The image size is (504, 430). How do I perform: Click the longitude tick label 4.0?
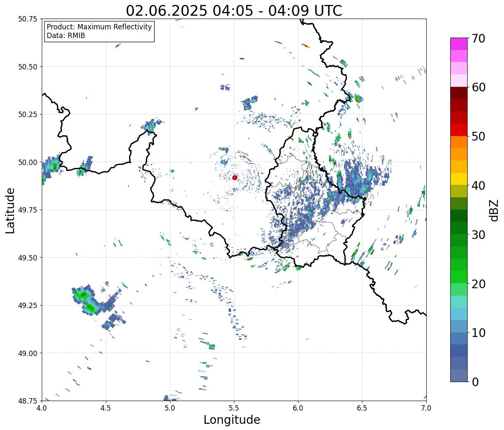pos(42,408)
